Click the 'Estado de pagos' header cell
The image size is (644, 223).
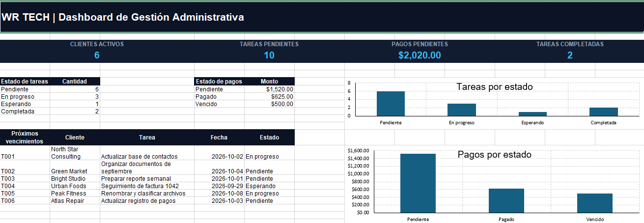point(220,82)
